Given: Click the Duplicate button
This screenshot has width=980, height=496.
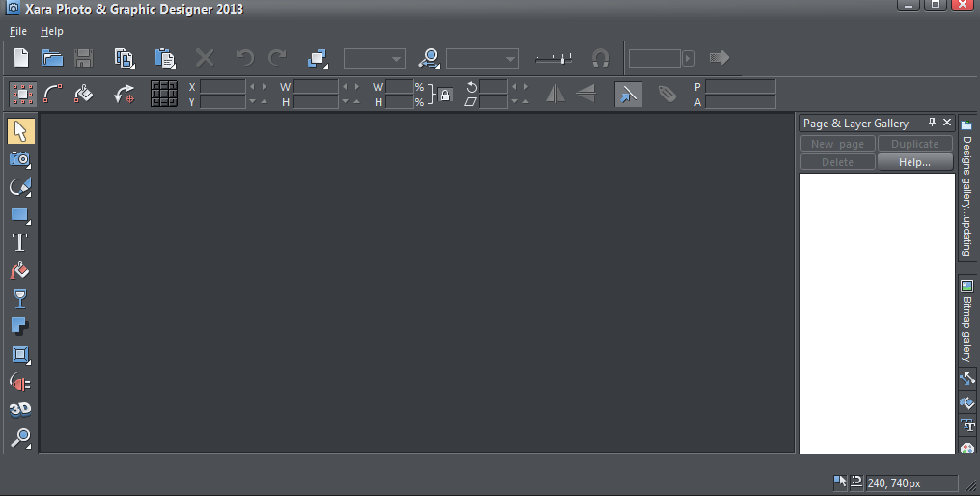Looking at the screenshot, I should [915, 144].
